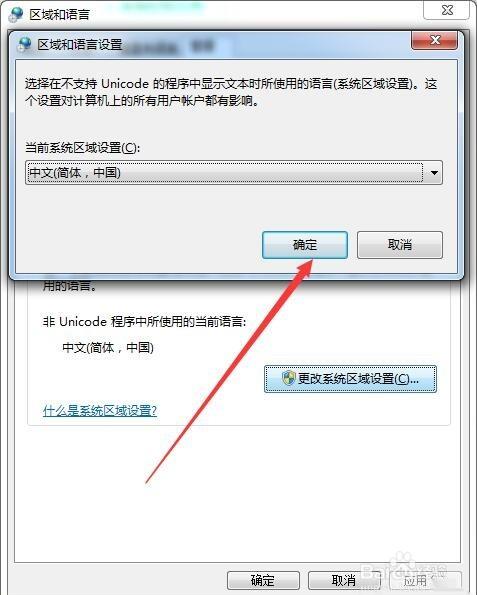This screenshot has width=477, height=595.
Task: Click the 非 Unicode 程序中所使用的当前语言 label
Action: [144, 322]
